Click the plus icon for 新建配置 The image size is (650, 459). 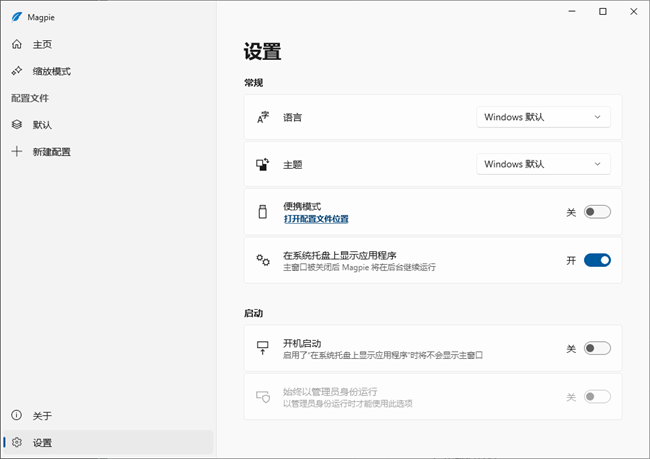coord(16,152)
